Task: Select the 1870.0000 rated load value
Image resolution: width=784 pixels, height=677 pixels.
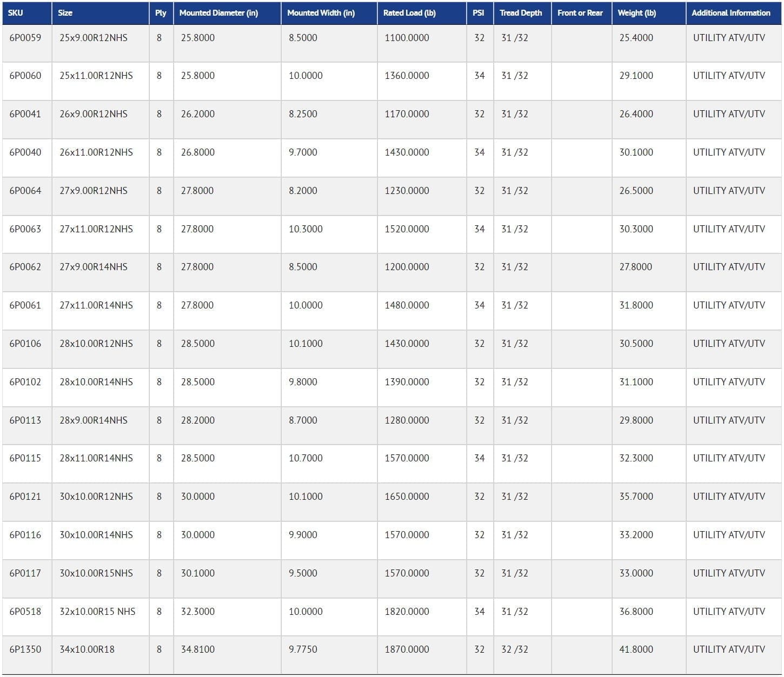Action: (407, 649)
